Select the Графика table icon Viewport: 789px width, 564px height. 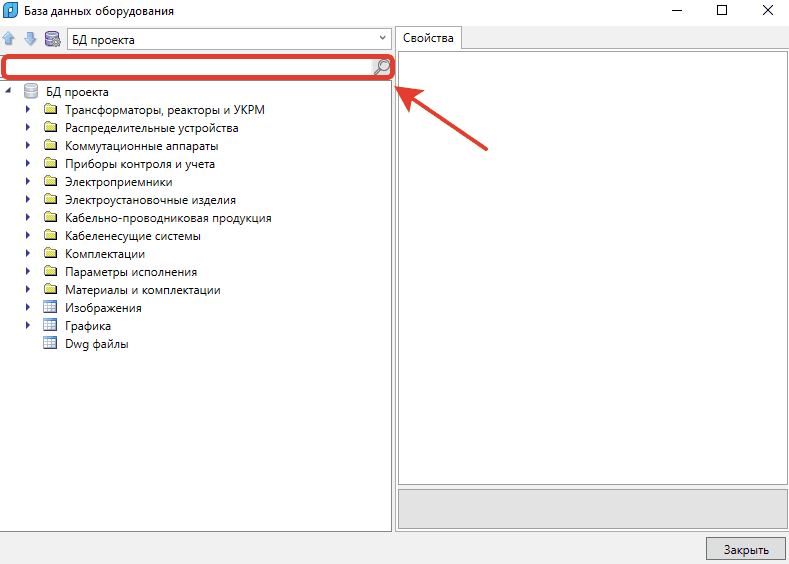click(51, 326)
